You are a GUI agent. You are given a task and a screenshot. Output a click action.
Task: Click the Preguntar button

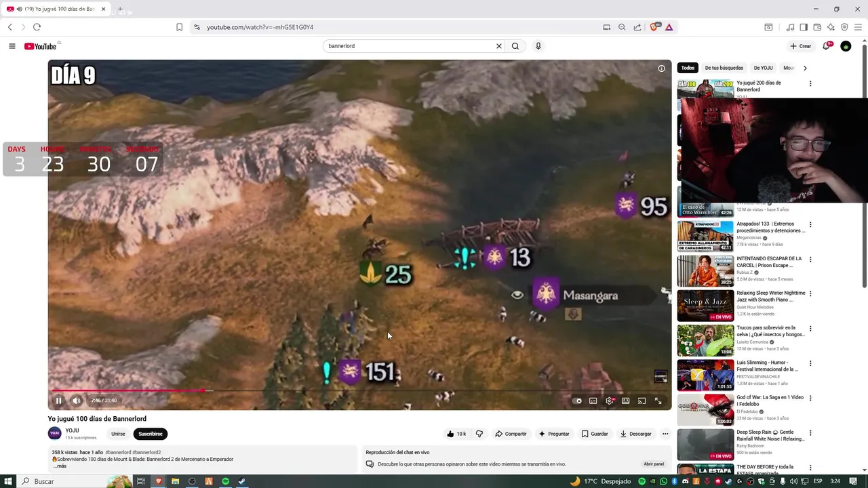pyautogui.click(x=553, y=434)
